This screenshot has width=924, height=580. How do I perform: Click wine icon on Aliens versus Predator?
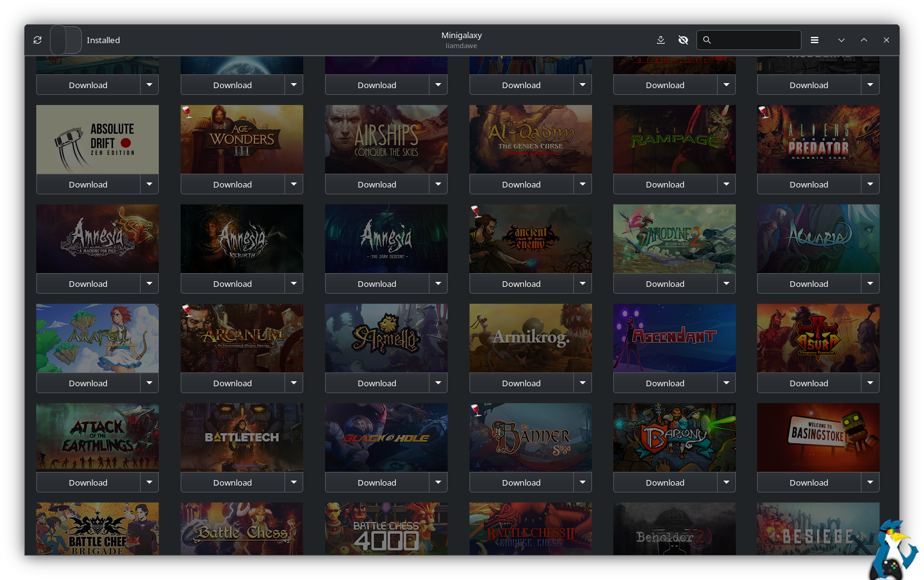763,112
